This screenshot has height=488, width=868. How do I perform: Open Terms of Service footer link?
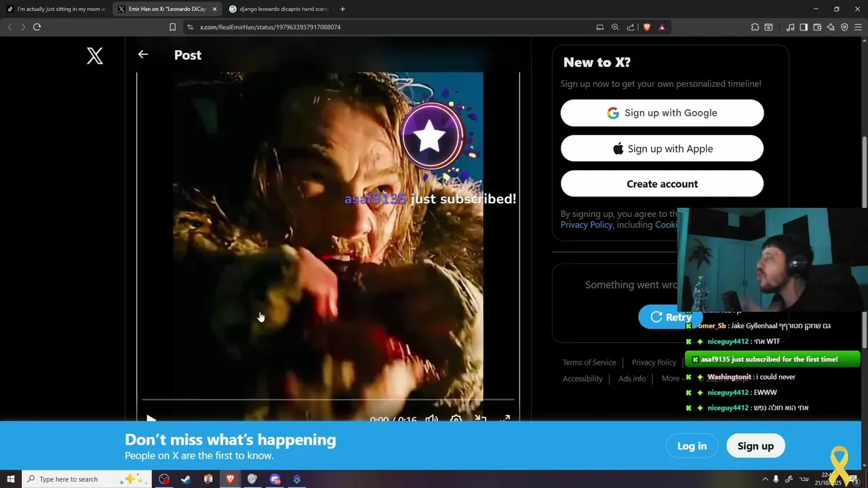point(589,363)
